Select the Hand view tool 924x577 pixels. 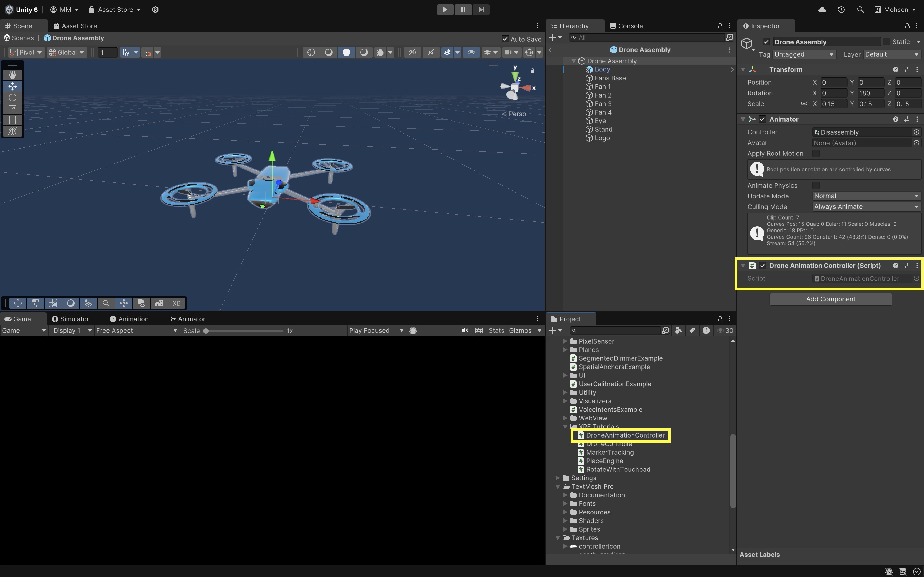(x=13, y=75)
